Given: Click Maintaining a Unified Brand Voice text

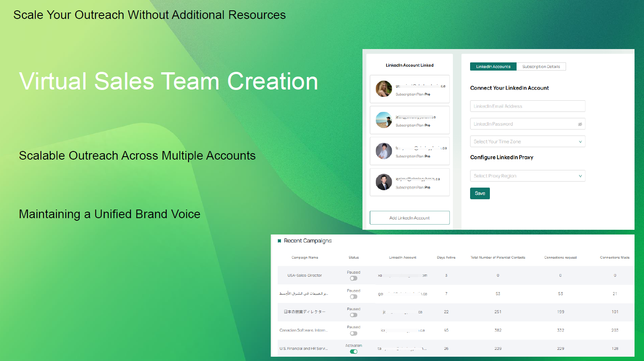Looking at the screenshot, I should [x=110, y=214].
